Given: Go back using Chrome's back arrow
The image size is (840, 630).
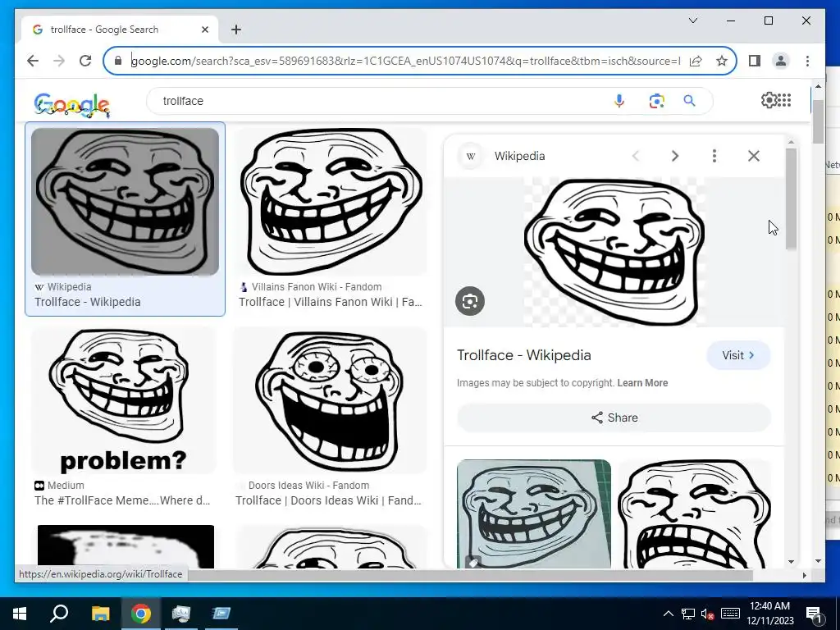Looking at the screenshot, I should 33,61.
